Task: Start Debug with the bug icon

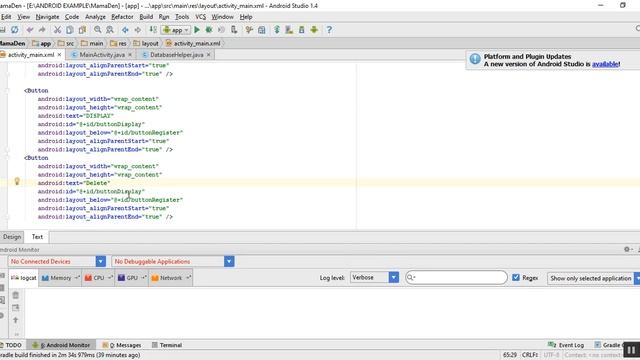Action: 209,30
